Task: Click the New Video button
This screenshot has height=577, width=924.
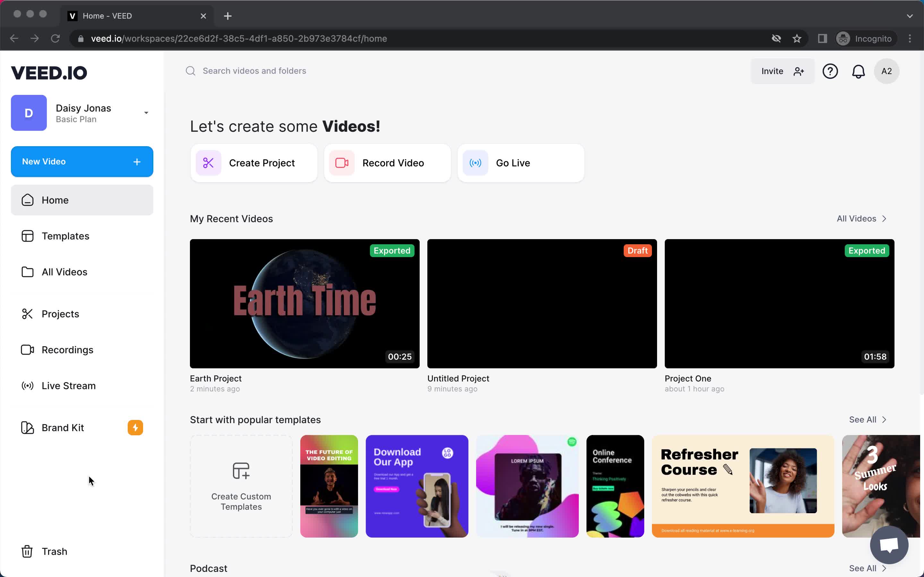Action: [81, 162]
